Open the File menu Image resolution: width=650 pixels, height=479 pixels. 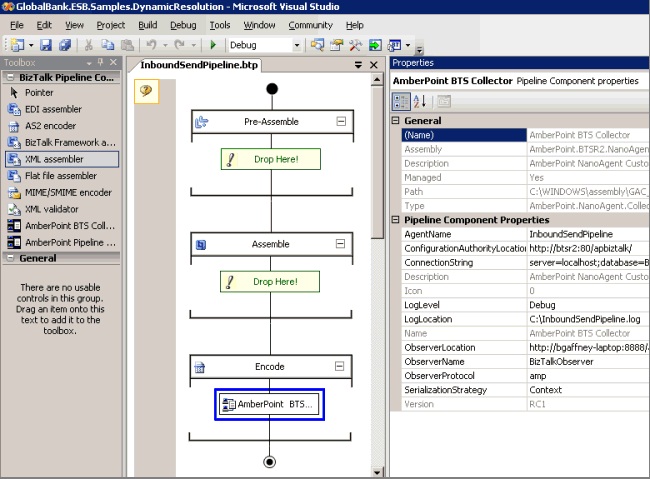(17, 25)
